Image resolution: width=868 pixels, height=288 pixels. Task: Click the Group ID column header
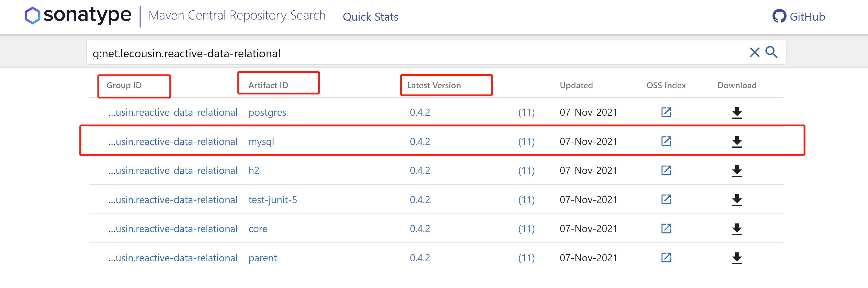(124, 86)
